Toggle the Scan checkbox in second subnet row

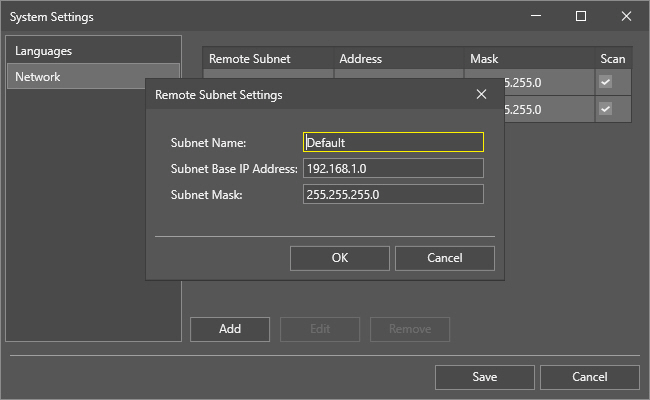tap(605, 108)
